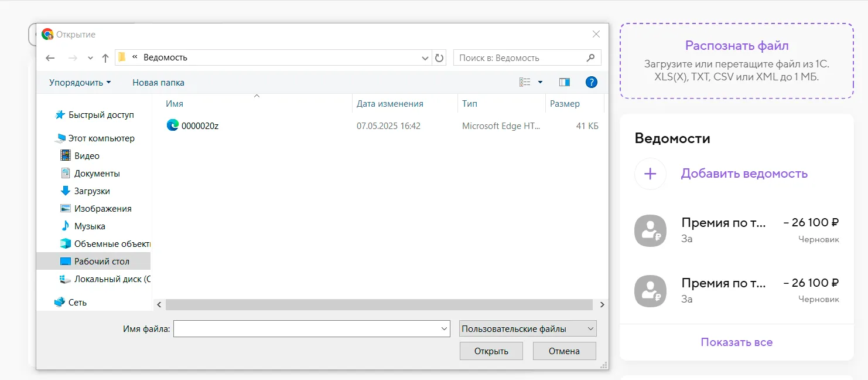The height and width of the screenshot is (380, 868).
Task: Click the plus icon to add ведомость
Action: pos(650,174)
